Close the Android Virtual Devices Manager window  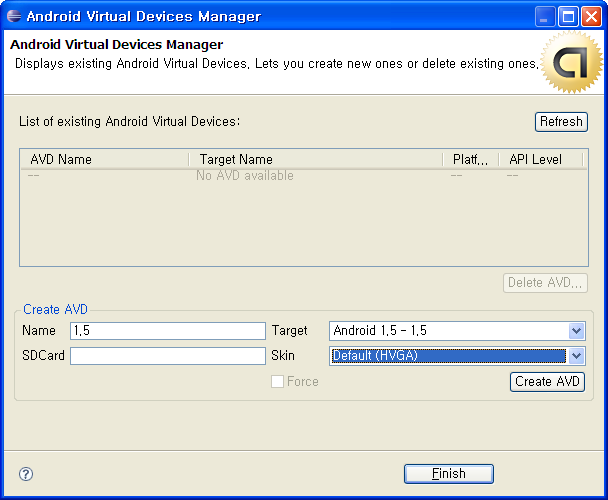(592, 17)
